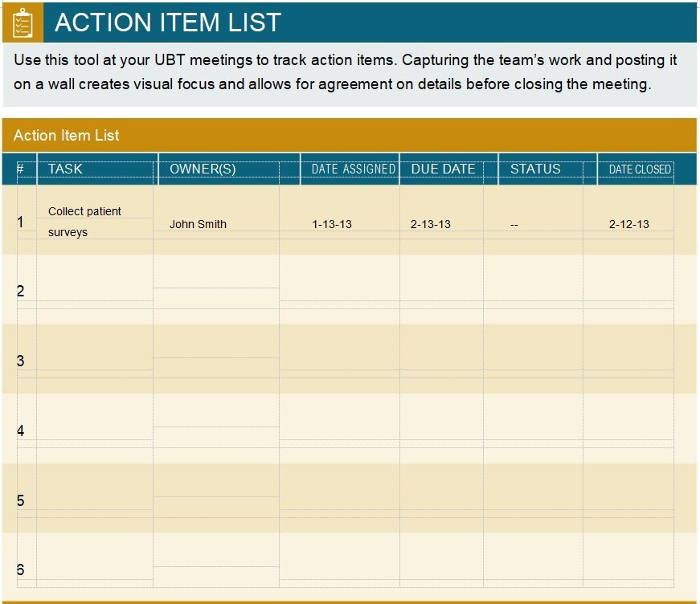The width and height of the screenshot is (700, 604).
Task: Click the 'Use this tool at your UBT meetings' description
Action: click(345, 71)
